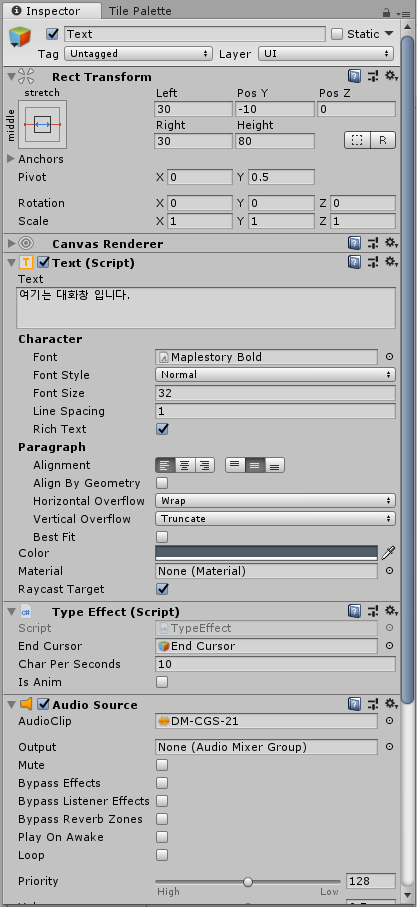
Task: Toggle the GameObject active checkbox
Action: click(x=53, y=34)
